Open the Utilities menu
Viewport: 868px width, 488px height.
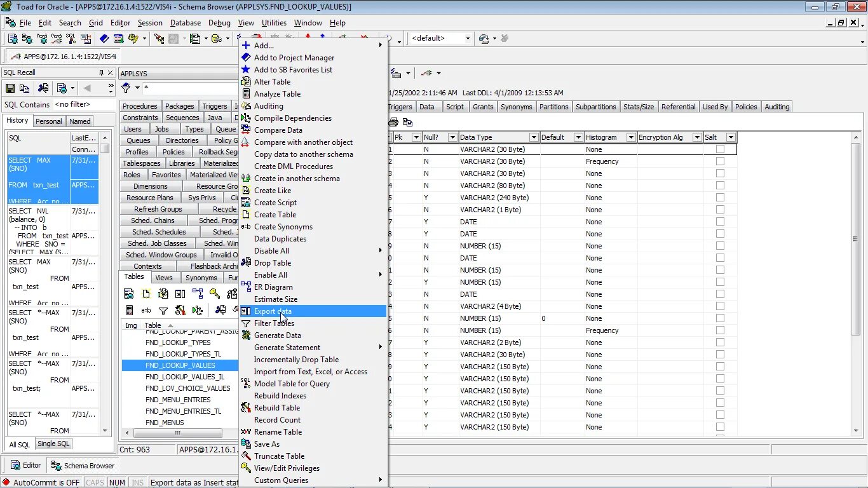274,23
